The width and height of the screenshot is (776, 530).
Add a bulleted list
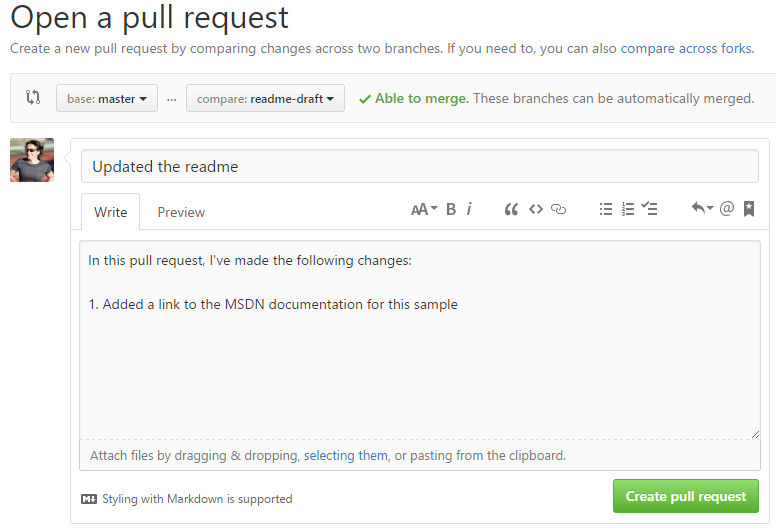[605, 209]
